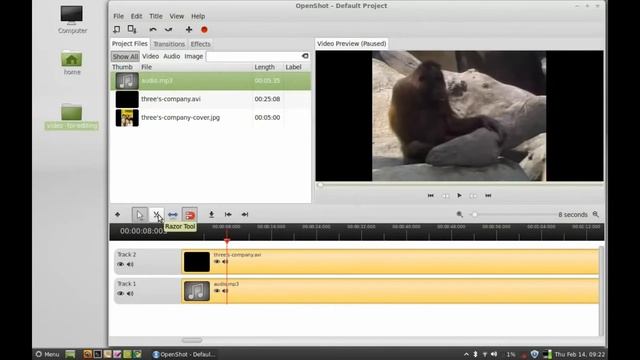Click the red Export Video button
This screenshot has height=360, width=640.
coord(204,29)
